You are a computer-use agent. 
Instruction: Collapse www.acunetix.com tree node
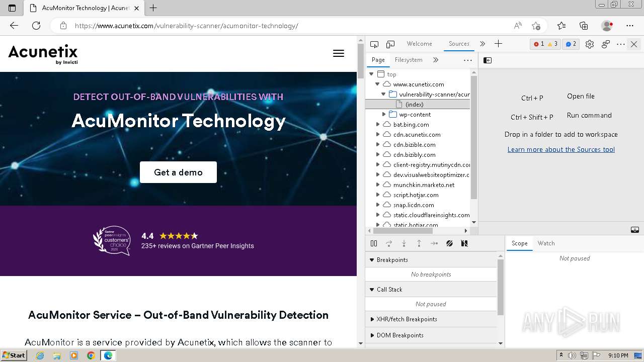(377, 84)
